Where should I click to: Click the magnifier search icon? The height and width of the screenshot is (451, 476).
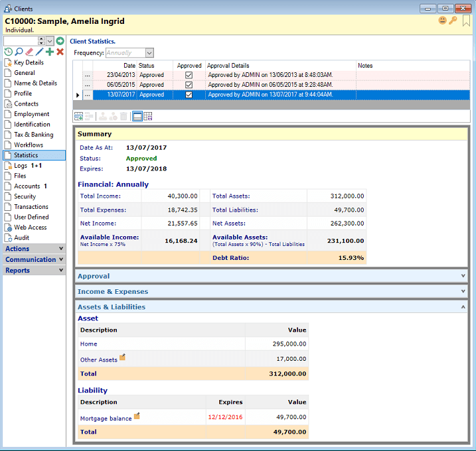[x=19, y=52]
